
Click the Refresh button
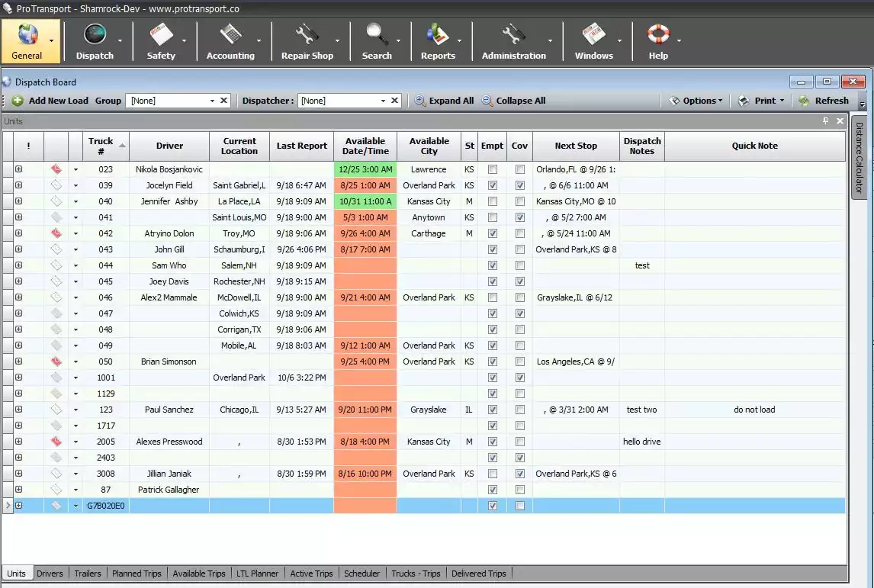pos(825,100)
